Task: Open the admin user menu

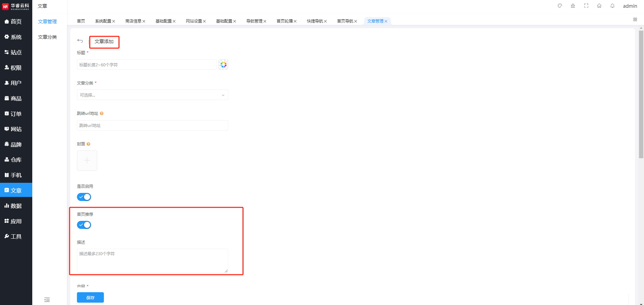Action: click(x=630, y=6)
